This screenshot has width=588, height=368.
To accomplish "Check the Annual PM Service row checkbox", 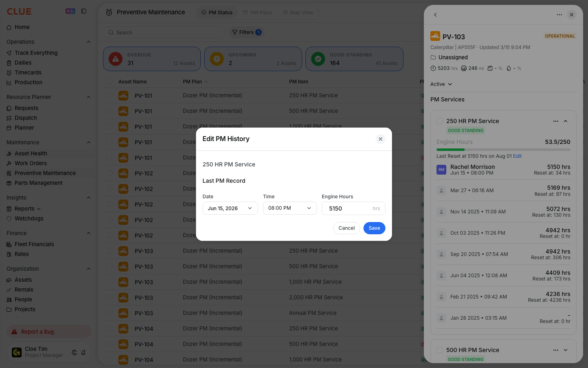I will pyautogui.click(x=109, y=313).
